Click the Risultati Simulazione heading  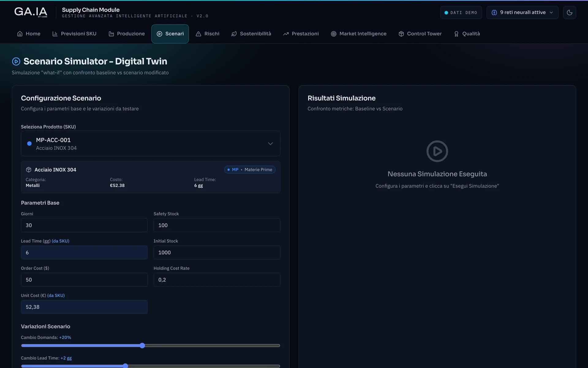341,98
